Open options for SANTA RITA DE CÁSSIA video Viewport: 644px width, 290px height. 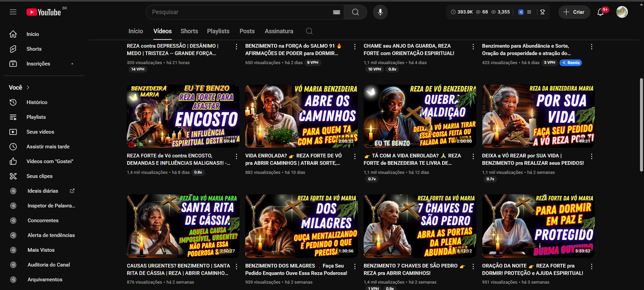tap(236, 267)
